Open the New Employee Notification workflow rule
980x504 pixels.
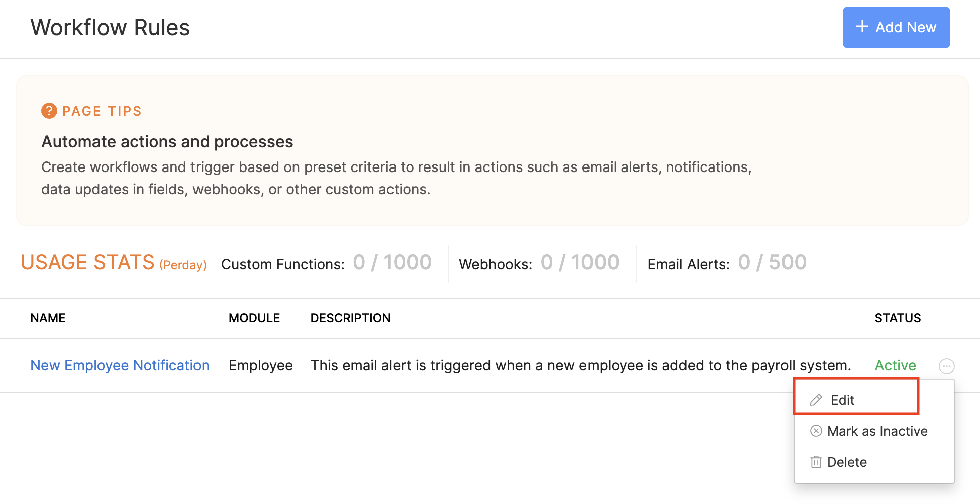pos(120,365)
